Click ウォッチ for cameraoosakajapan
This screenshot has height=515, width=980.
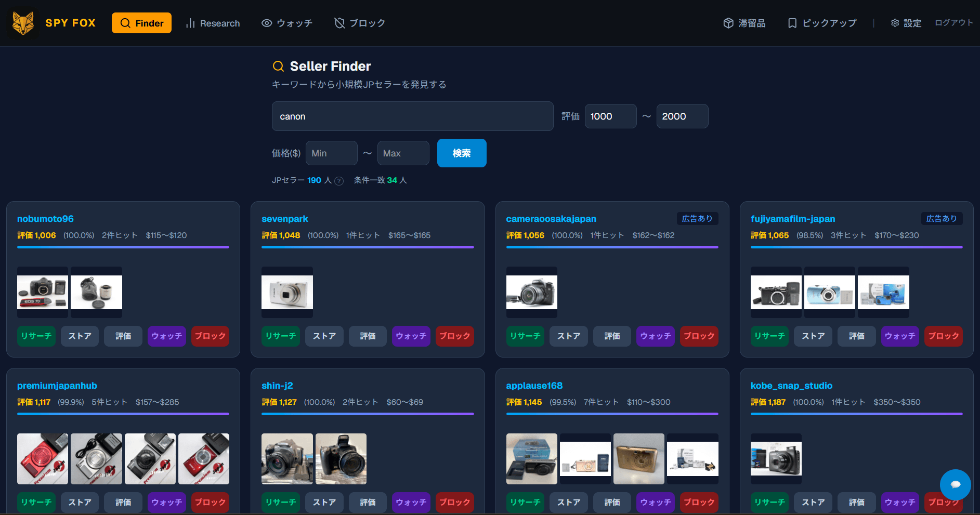(x=656, y=336)
